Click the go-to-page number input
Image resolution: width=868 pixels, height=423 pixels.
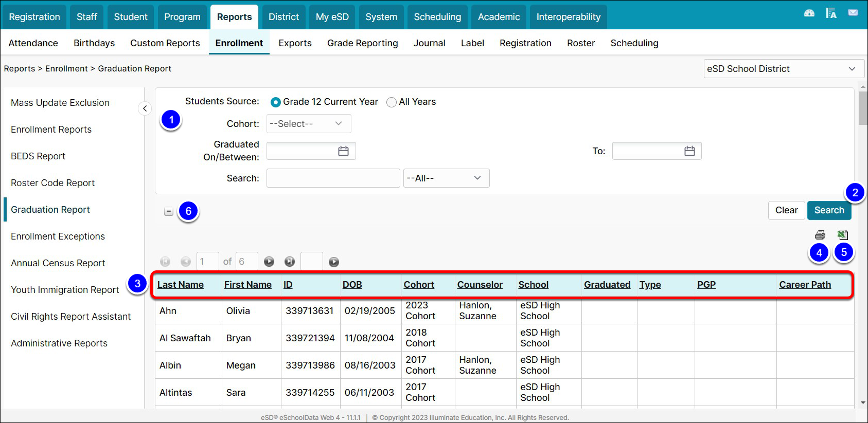coord(312,262)
